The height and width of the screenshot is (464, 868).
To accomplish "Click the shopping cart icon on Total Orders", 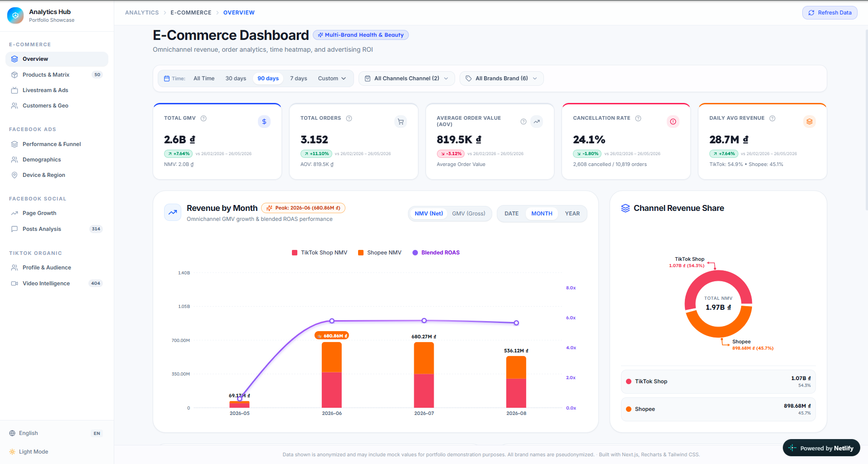I will (401, 122).
